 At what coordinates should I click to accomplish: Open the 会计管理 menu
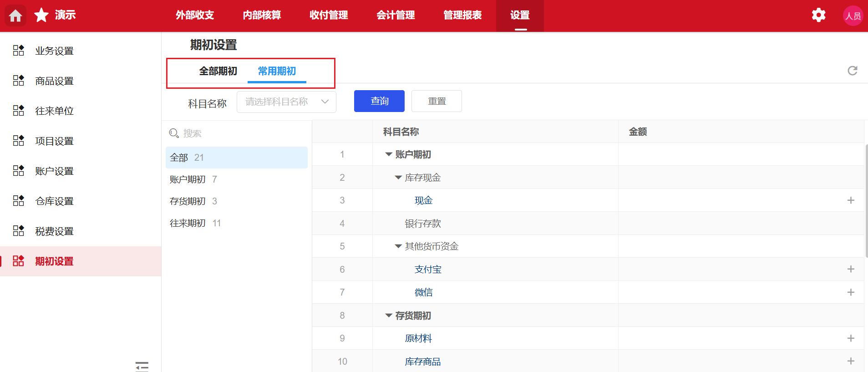(x=395, y=15)
